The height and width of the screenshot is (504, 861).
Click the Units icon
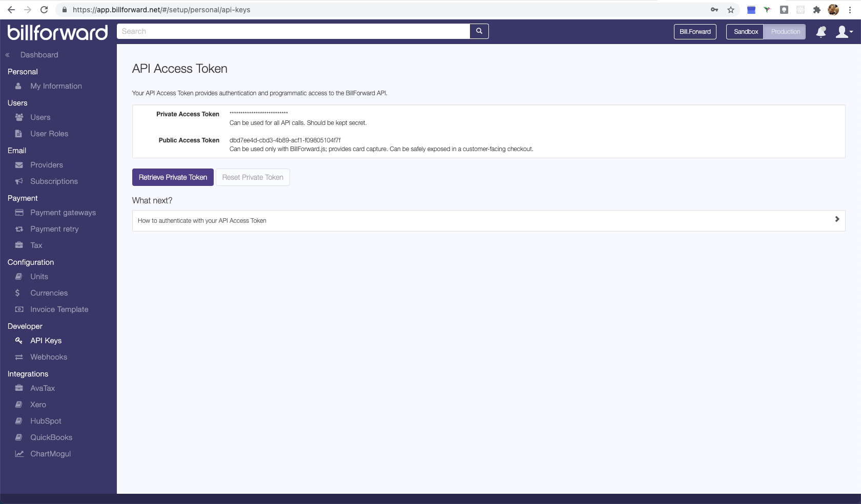point(18,277)
